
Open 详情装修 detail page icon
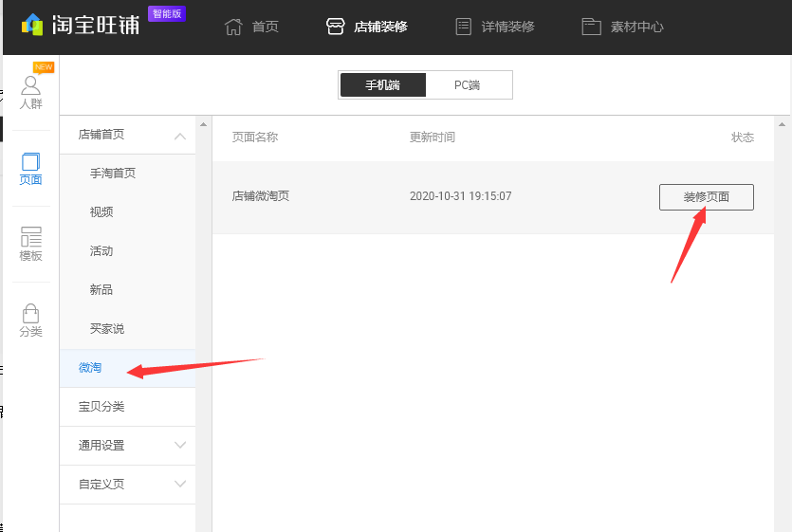[464, 27]
